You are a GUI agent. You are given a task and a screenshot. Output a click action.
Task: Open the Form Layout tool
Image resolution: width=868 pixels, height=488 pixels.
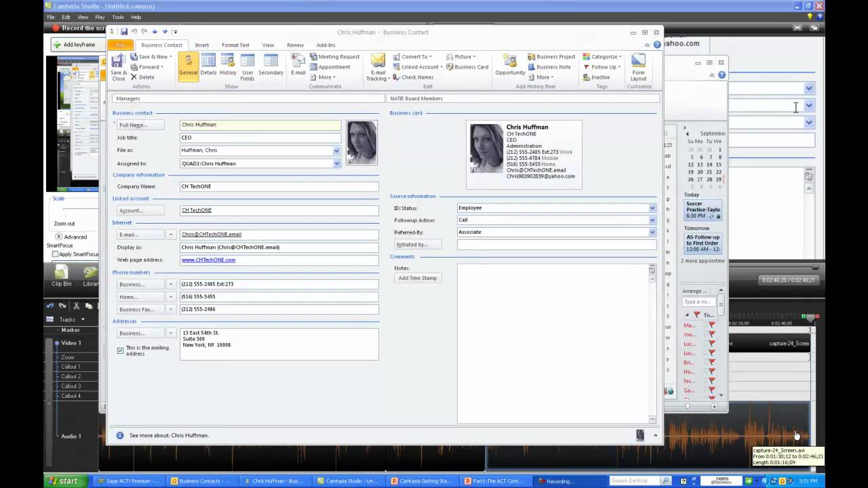pyautogui.click(x=638, y=66)
